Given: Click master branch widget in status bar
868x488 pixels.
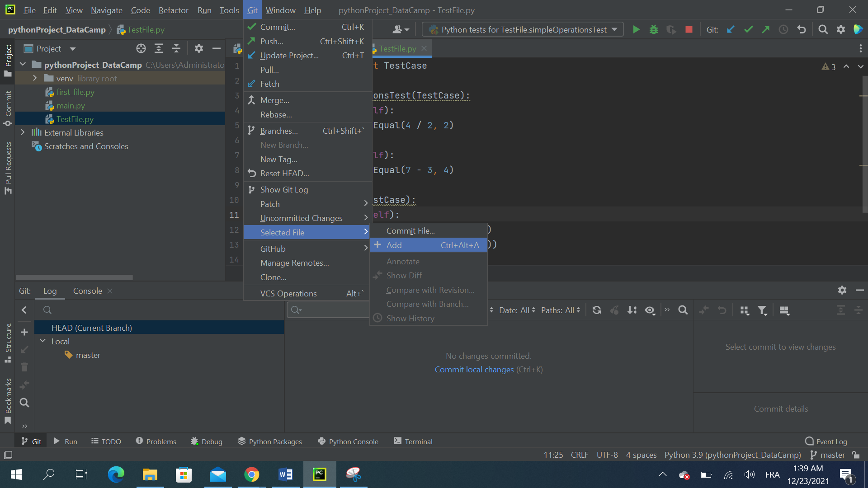Looking at the screenshot, I should pyautogui.click(x=828, y=455).
